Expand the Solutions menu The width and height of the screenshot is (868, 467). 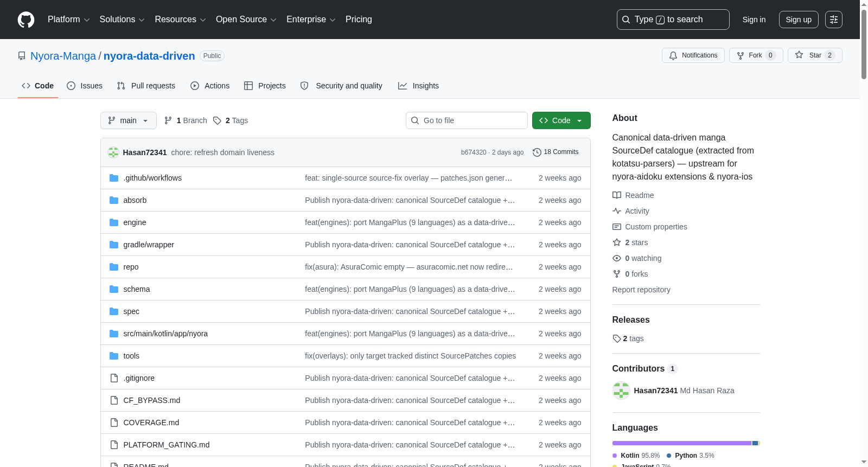[122, 20]
